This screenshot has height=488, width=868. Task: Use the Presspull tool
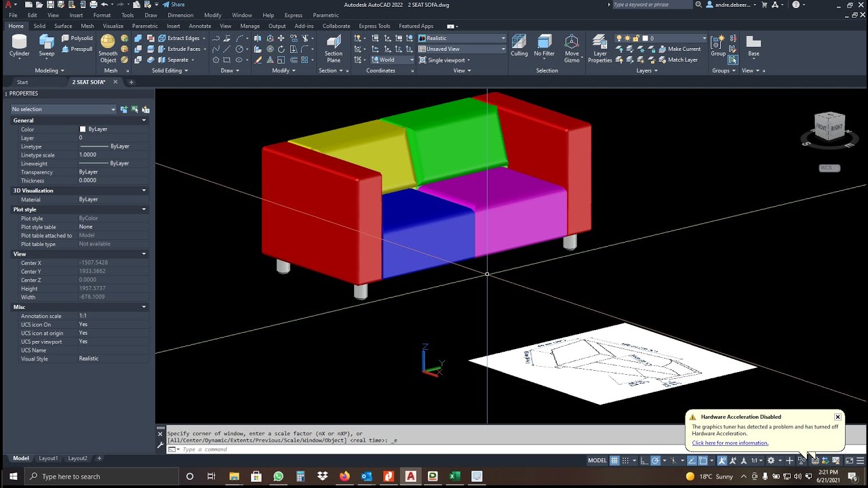tap(77, 49)
